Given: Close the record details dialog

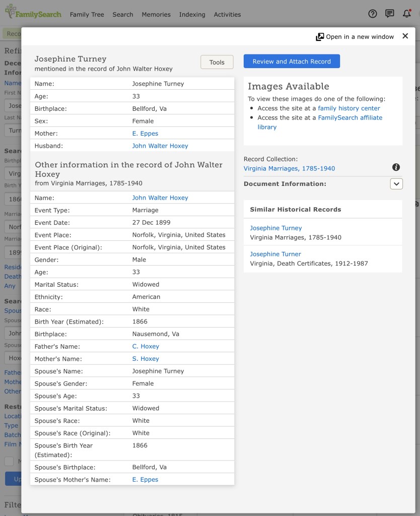Looking at the screenshot, I should coord(405,36).
